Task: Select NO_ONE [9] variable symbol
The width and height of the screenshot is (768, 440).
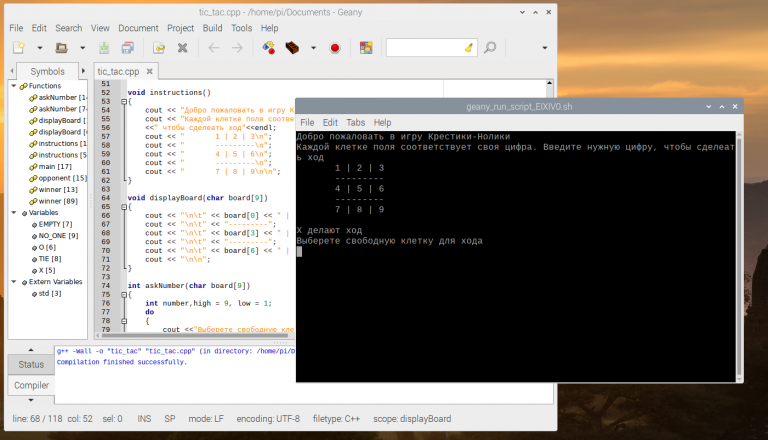Action: [x=58, y=236]
